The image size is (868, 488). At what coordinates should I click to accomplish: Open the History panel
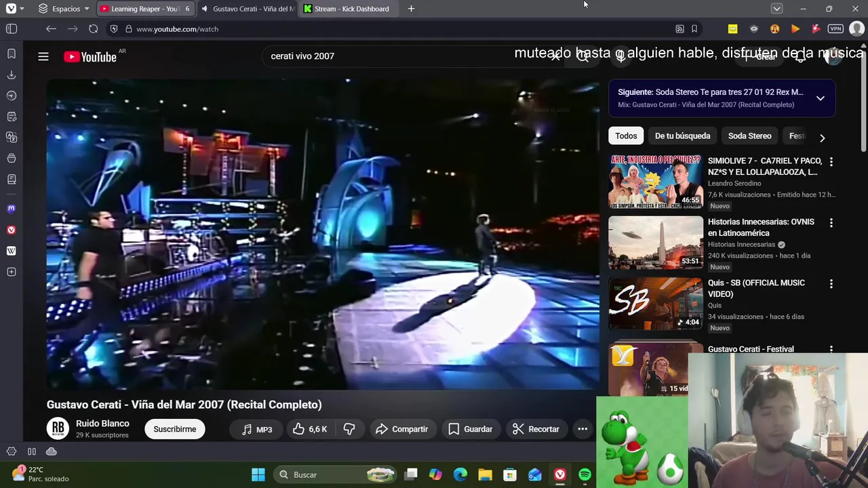click(x=12, y=96)
